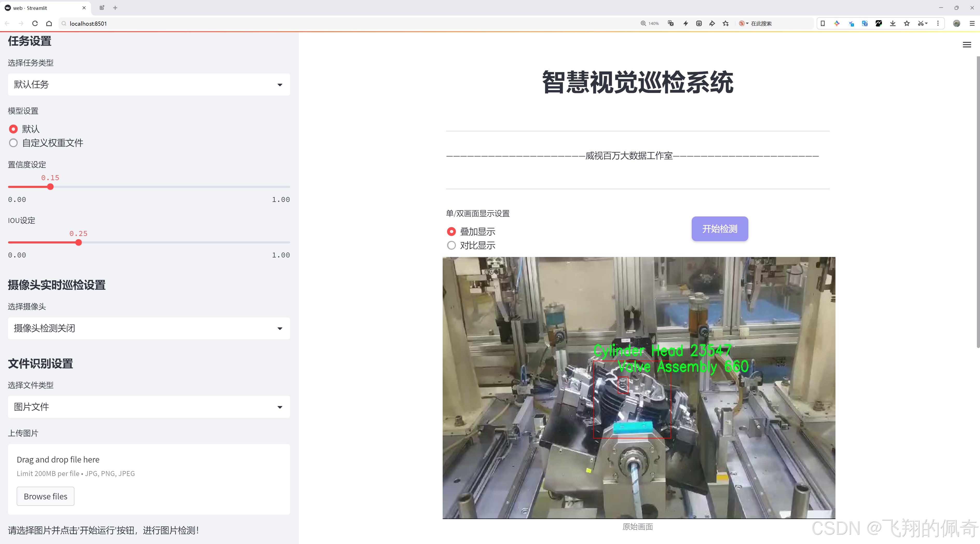This screenshot has height=544, width=980.
Task: Restore down the browser window
Action: (956, 8)
